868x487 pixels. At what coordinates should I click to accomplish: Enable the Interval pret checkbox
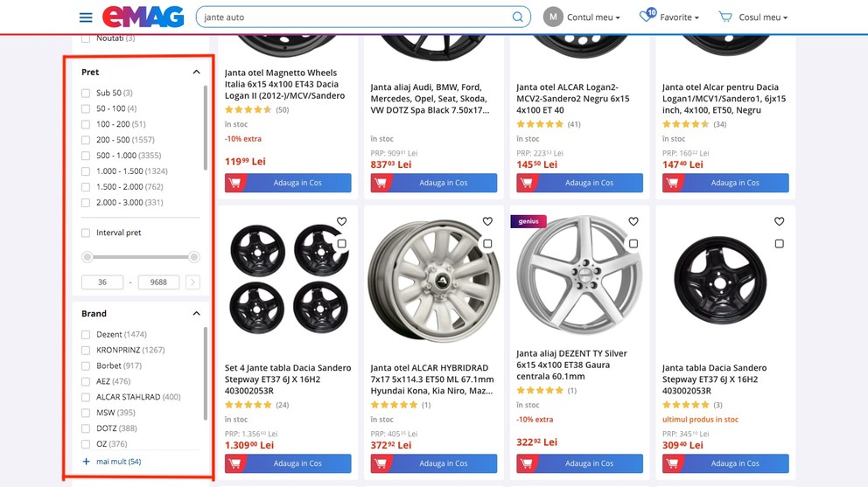tap(85, 233)
